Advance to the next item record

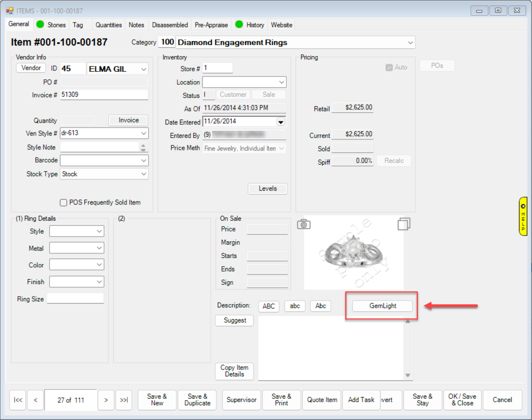tap(106, 400)
